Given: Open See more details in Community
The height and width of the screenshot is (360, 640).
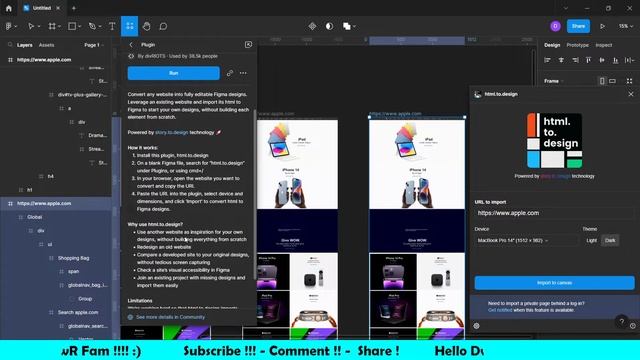Looking at the screenshot, I should click(x=171, y=317).
